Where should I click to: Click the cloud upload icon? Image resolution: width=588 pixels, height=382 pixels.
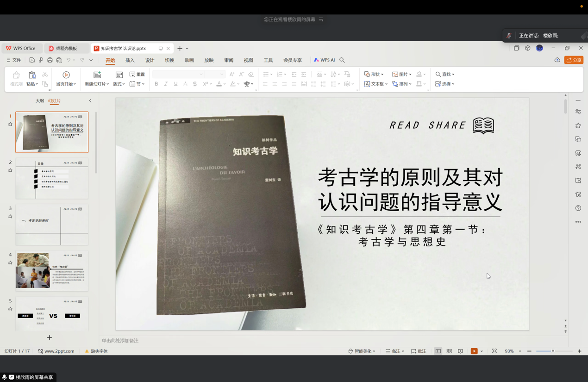tap(557, 60)
